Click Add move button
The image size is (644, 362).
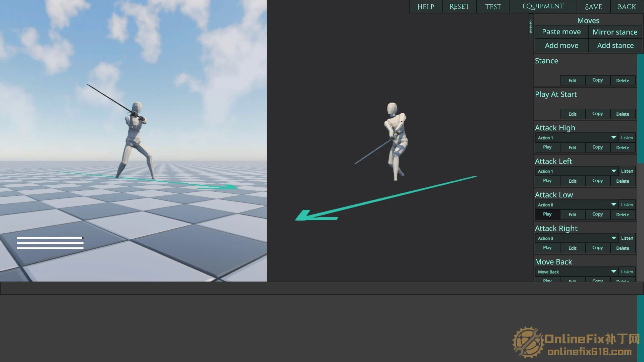pos(561,46)
